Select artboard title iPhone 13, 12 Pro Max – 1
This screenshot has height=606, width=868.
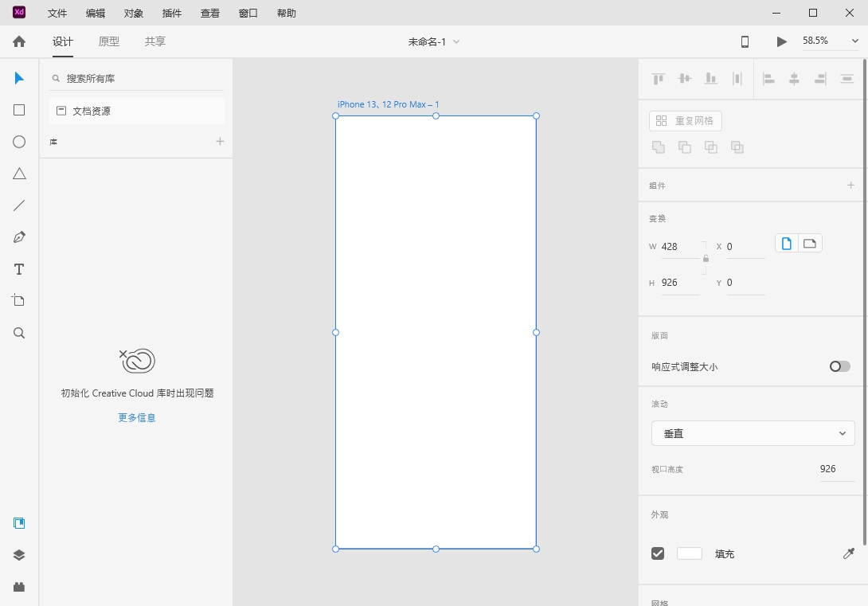point(388,104)
